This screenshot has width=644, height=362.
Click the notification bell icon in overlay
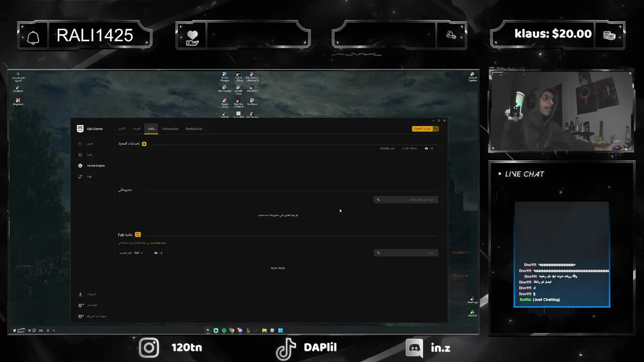point(33,37)
